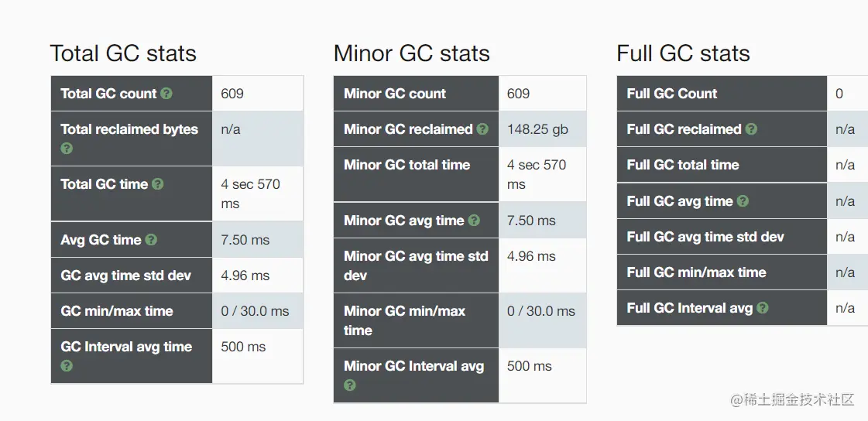Click help icon next to Full GC avg time
Screen dimensions: 868x421
743,201
